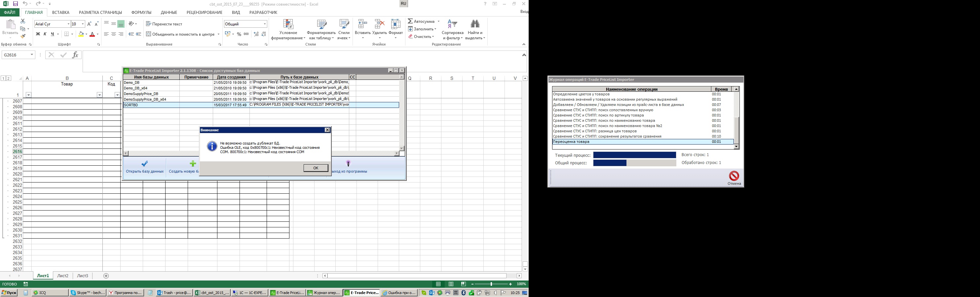Switch to the ДАННЫЕ ribbon tab
980x297 pixels.
[169, 13]
